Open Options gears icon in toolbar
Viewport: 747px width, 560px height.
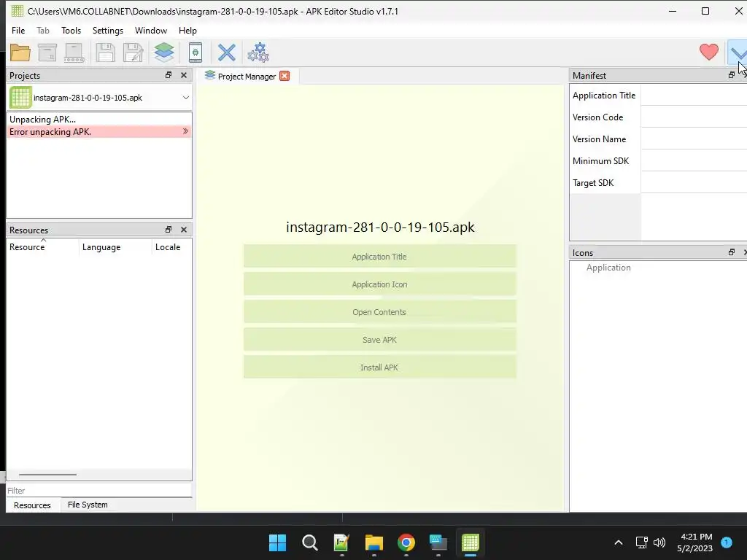coord(258,52)
